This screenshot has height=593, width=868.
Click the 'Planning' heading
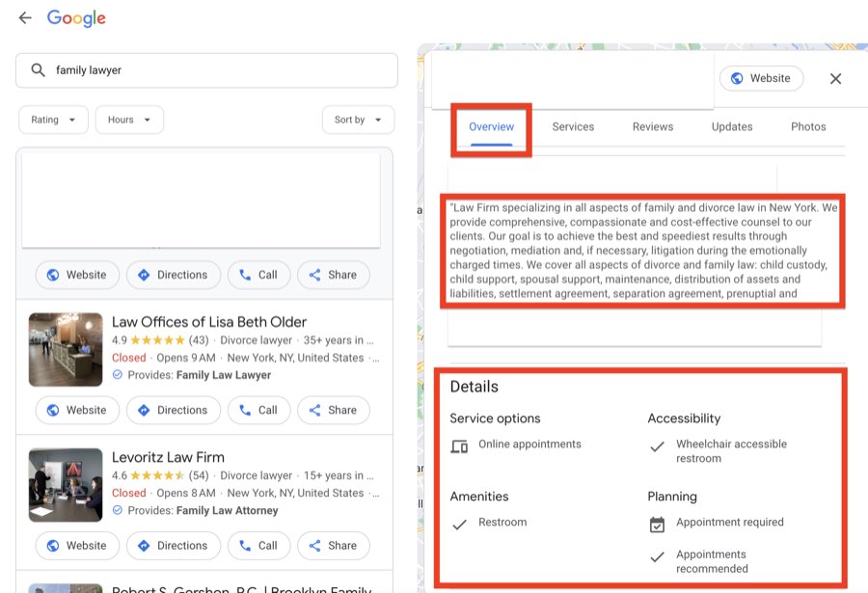(x=672, y=497)
